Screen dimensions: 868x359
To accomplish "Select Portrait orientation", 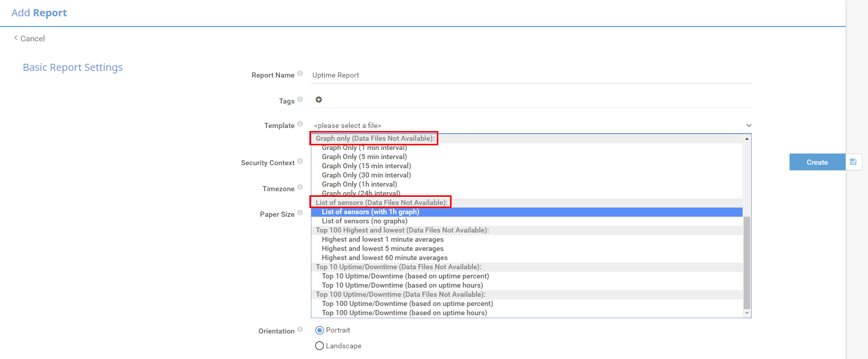I will (x=320, y=330).
